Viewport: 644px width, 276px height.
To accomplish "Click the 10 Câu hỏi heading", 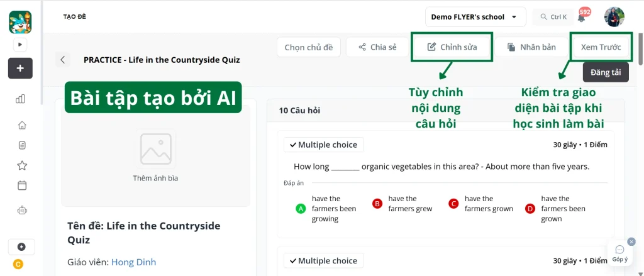I will pos(299,111).
